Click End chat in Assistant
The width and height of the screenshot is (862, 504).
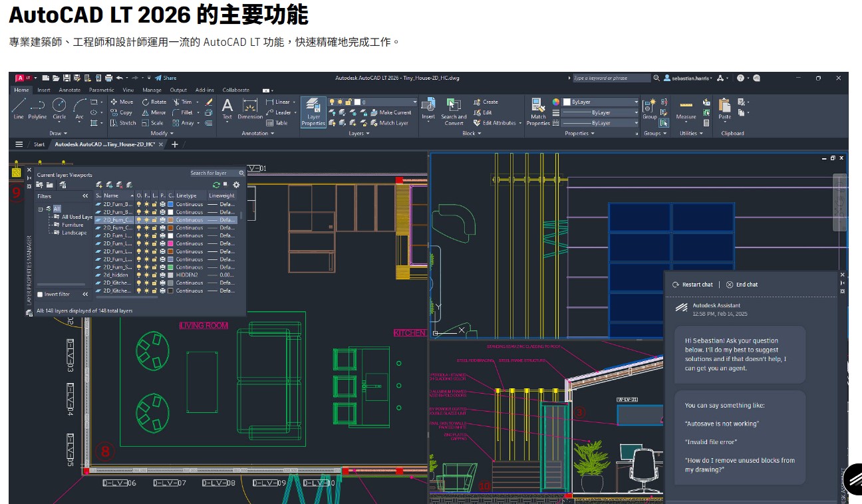(x=742, y=285)
